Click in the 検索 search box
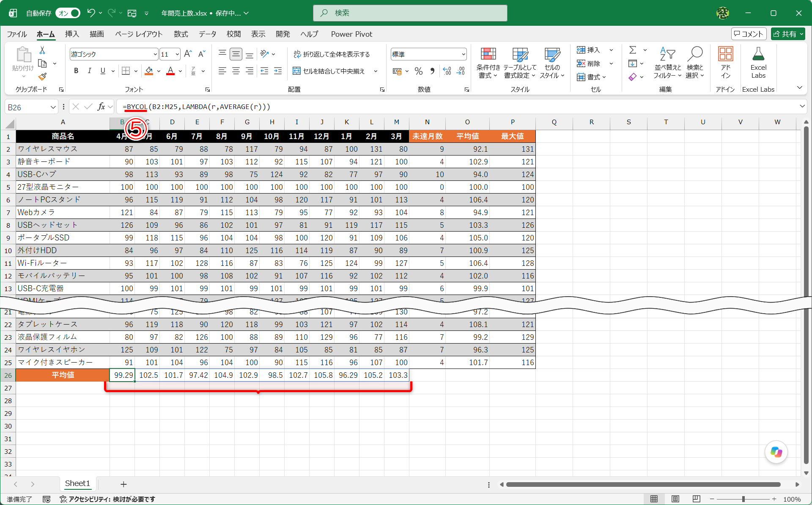The height and width of the screenshot is (505, 812). (x=410, y=13)
